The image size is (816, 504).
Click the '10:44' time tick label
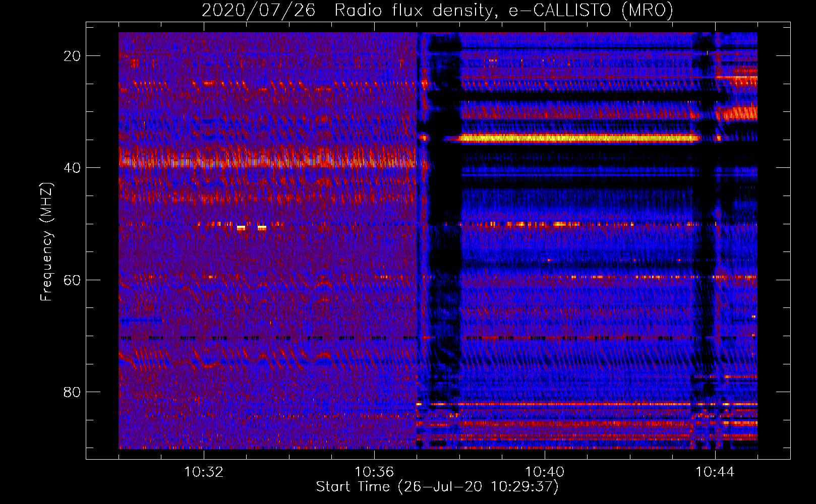pos(715,472)
